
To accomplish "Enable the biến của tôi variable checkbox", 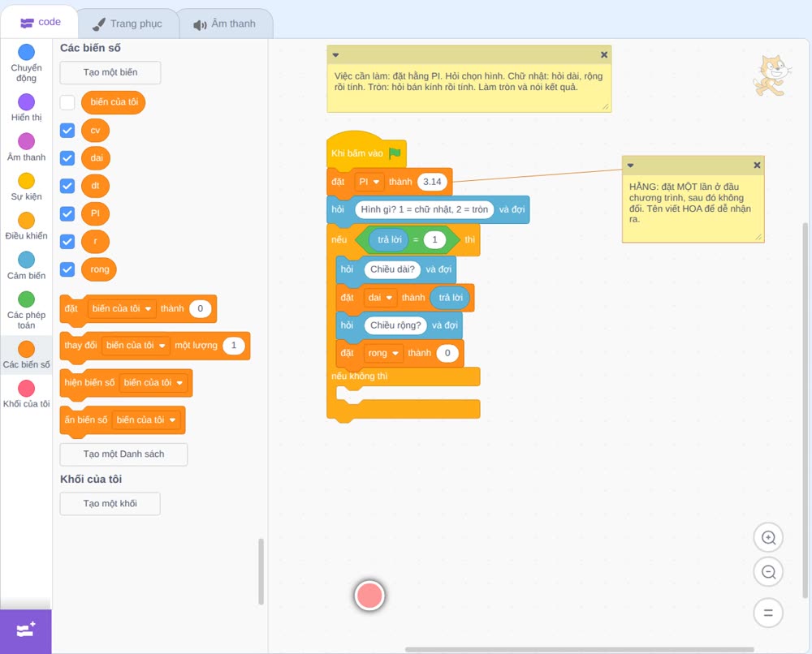I will (x=67, y=102).
